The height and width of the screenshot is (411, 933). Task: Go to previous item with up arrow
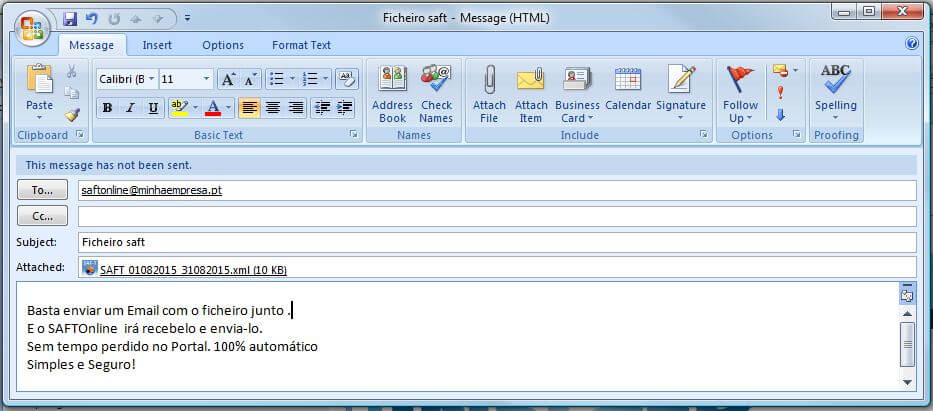pos(135,18)
